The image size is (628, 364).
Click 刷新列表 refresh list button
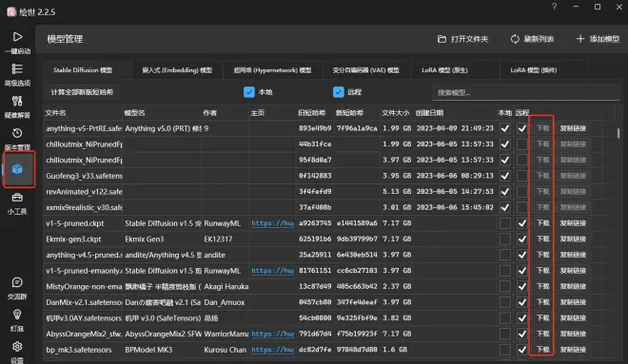coord(532,39)
